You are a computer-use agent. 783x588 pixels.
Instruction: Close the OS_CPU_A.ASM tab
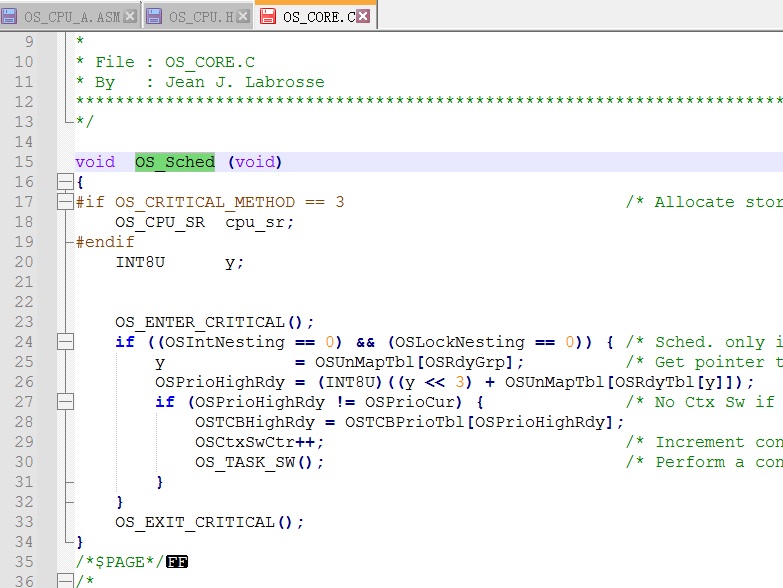coord(129,16)
